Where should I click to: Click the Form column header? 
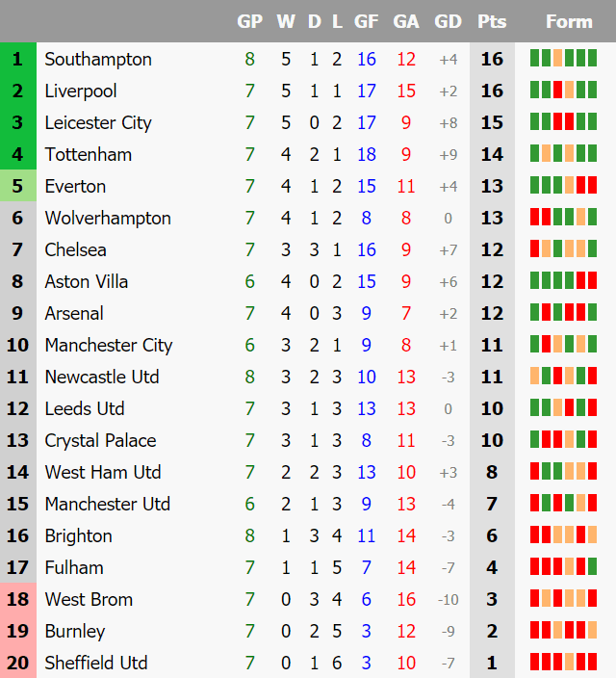pyautogui.click(x=569, y=21)
